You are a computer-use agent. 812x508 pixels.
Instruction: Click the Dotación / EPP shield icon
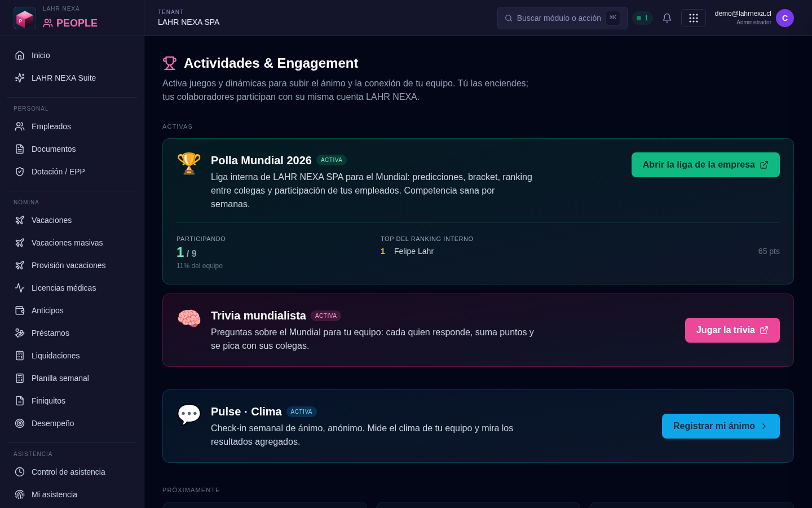pos(20,172)
